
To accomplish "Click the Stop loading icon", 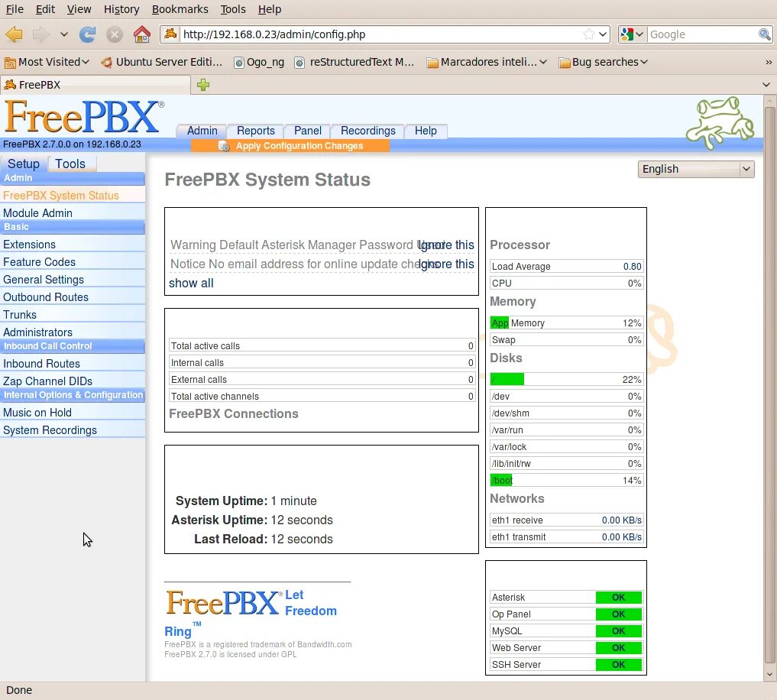I will (x=115, y=34).
